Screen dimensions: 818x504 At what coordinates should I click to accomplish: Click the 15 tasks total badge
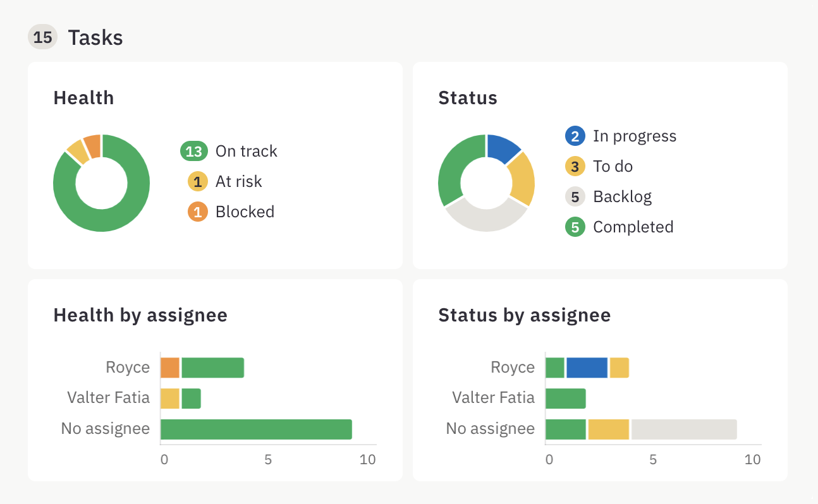(x=42, y=37)
